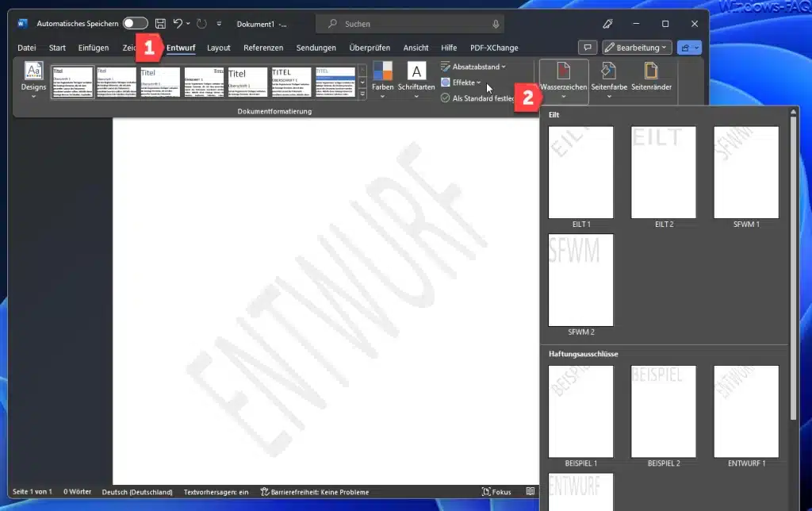Viewport: 812px width, 511px height.
Task: Select the all-caps TITEL style set thumbnail
Action: [291, 82]
